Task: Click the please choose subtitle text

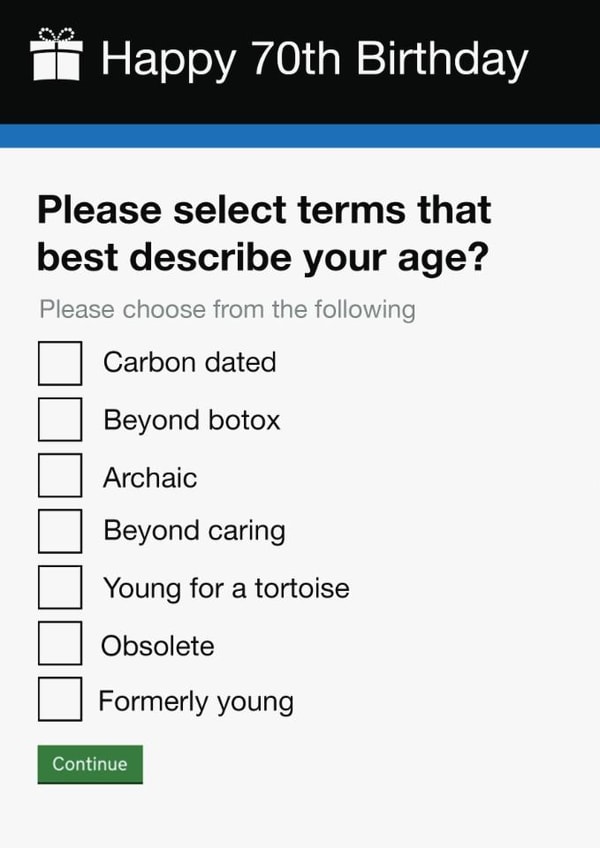Action: [227, 310]
